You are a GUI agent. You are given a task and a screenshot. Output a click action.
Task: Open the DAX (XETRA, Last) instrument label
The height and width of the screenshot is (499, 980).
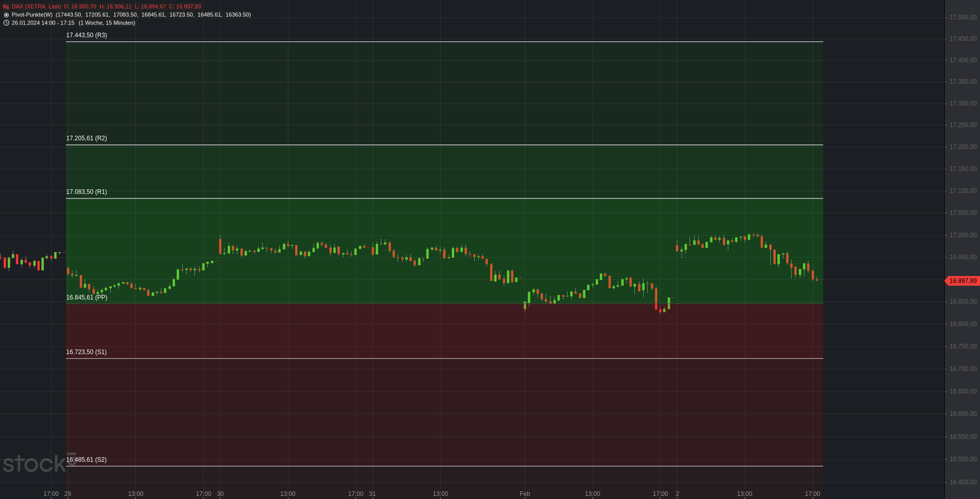tap(36, 7)
